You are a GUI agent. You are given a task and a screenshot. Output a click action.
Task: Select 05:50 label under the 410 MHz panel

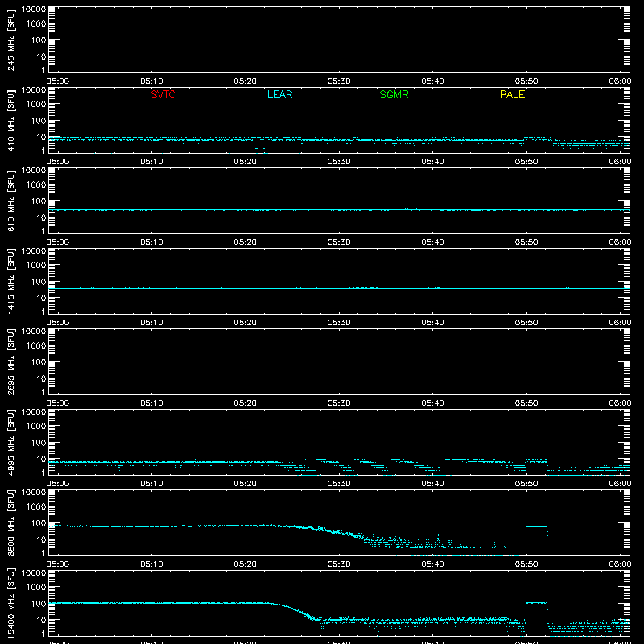tap(526, 162)
